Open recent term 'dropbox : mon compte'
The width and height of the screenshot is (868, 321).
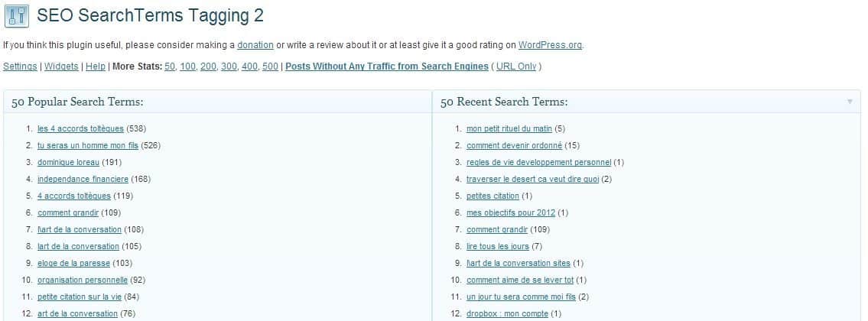[x=507, y=314]
